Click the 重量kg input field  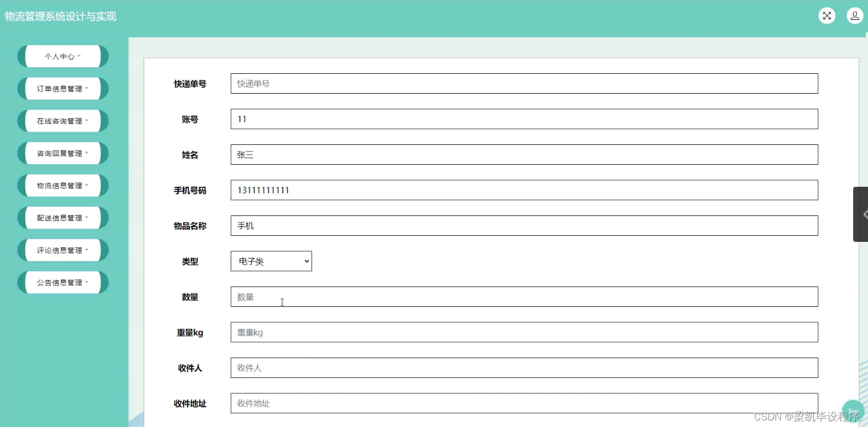click(523, 332)
